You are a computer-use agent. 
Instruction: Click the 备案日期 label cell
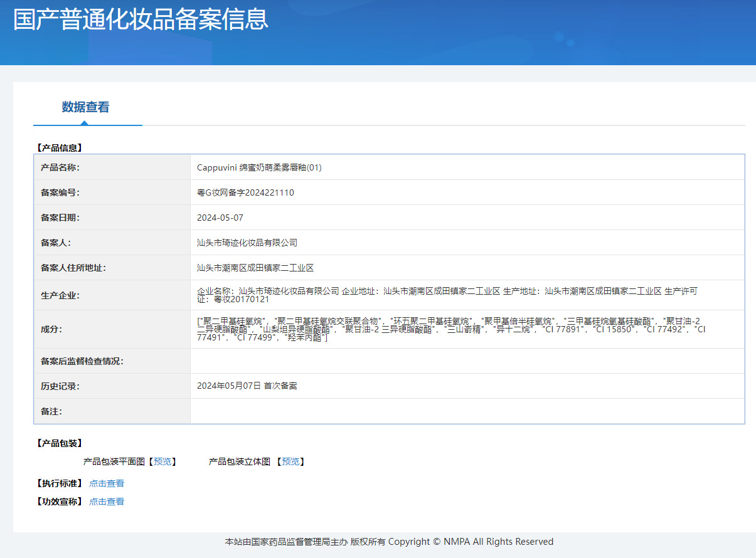click(112, 218)
